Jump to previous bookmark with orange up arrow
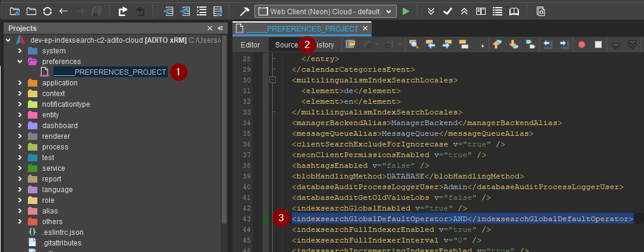Screen dimensions: 644x252 (x=497, y=44)
